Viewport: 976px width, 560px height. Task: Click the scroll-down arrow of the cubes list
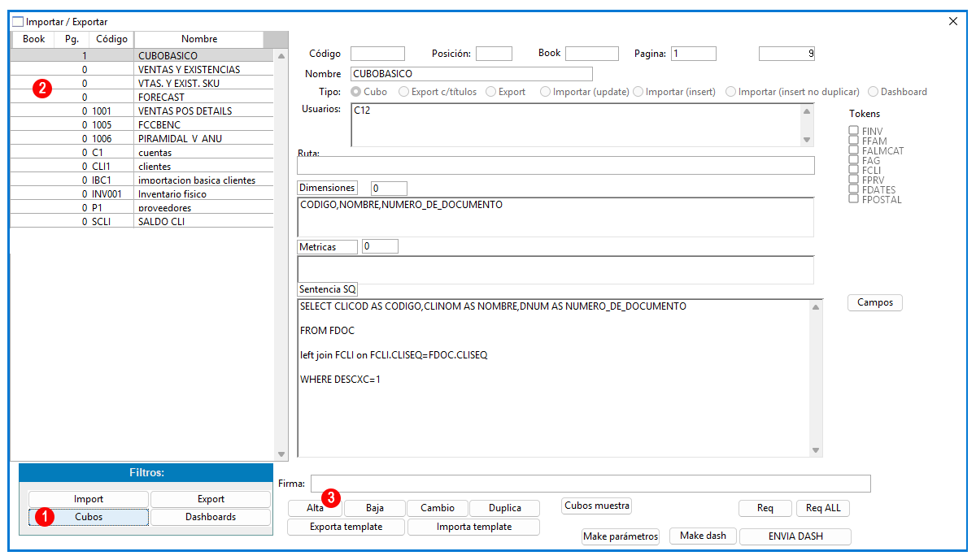pyautogui.click(x=281, y=454)
